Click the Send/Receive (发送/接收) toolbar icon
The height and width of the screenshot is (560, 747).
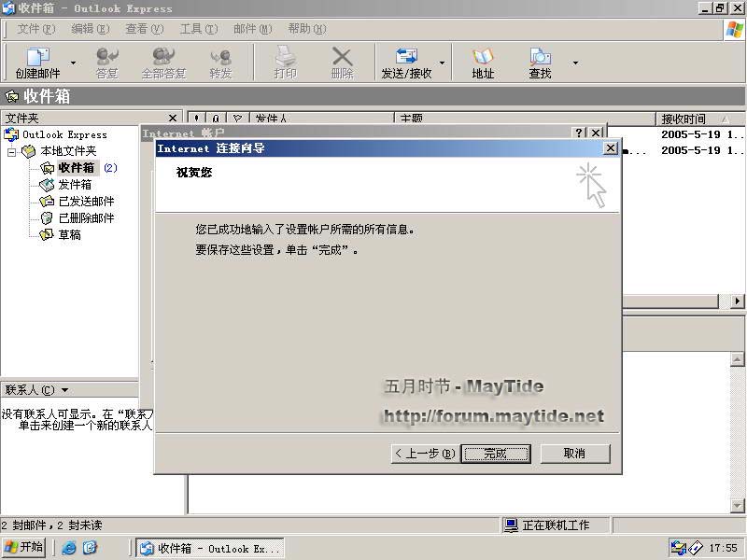click(x=406, y=63)
